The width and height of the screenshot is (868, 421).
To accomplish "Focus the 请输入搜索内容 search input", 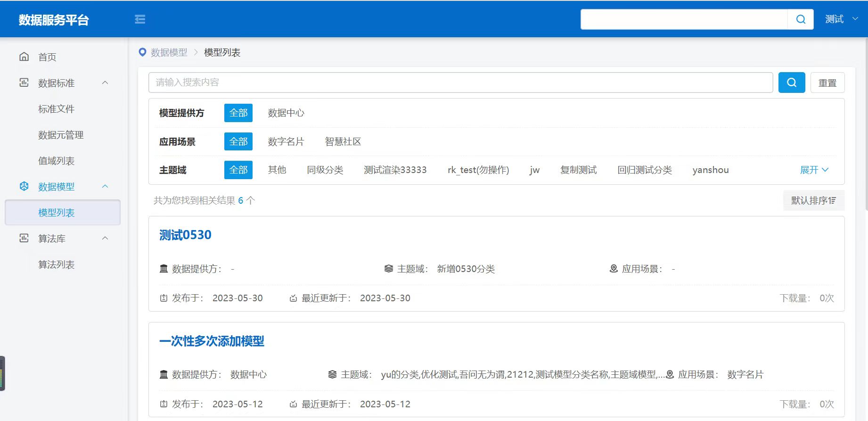I will tap(460, 83).
